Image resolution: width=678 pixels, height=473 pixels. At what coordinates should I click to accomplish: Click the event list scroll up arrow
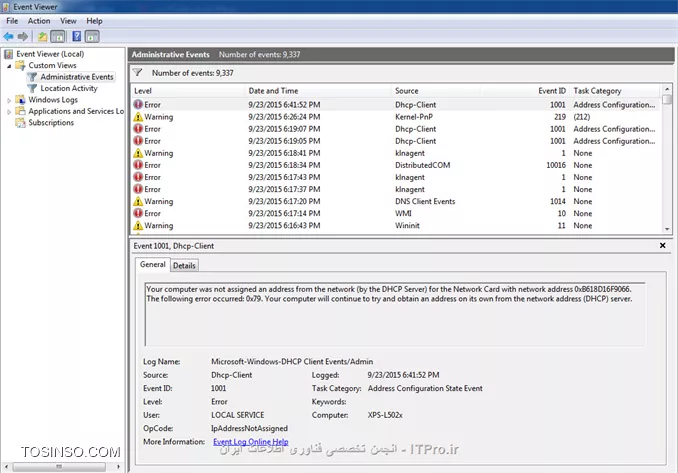pyautogui.click(x=667, y=89)
